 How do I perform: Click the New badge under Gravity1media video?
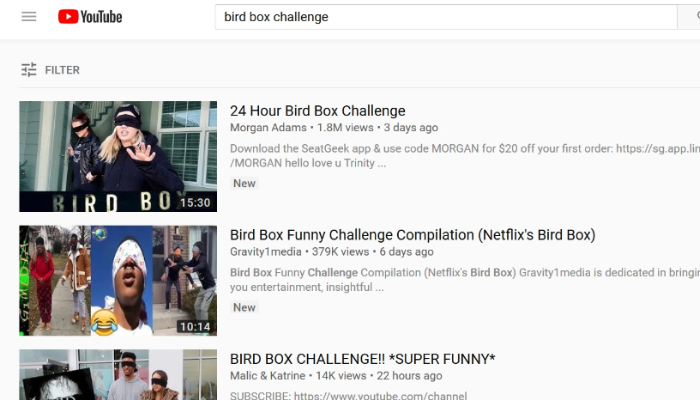pos(244,308)
